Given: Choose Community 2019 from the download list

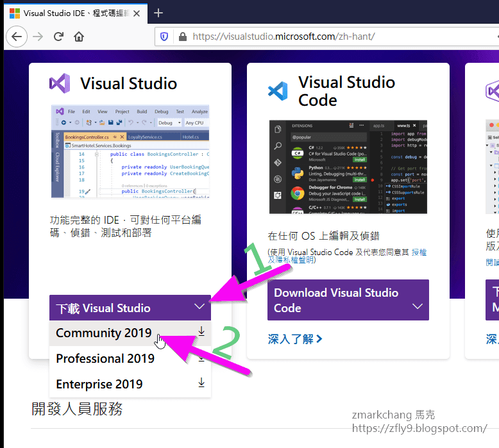Looking at the screenshot, I should (130, 333).
